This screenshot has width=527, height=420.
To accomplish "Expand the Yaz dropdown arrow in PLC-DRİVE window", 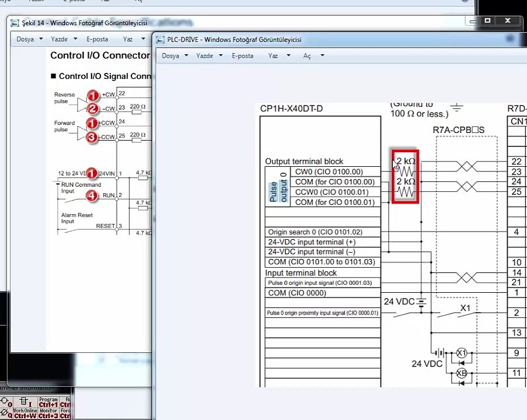I will 288,55.
